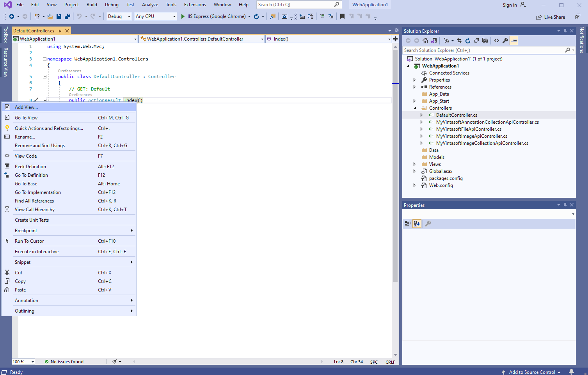This screenshot has width=588, height=375.
Task: Open the WebApplication1 project scope dropdown
Action: click(x=75, y=39)
